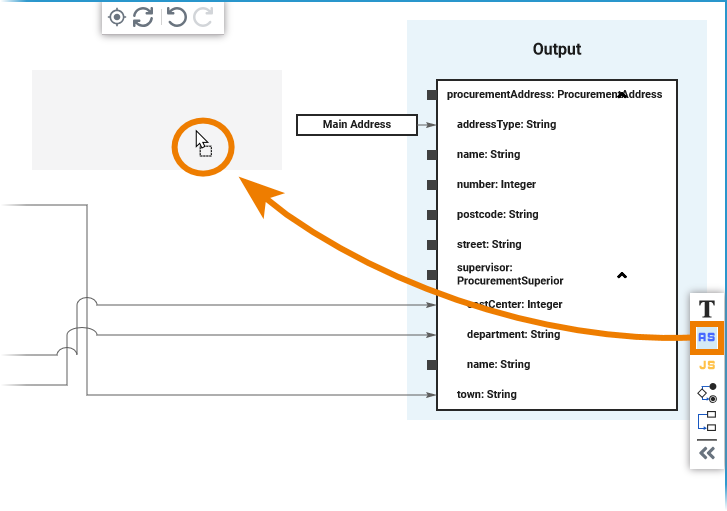Click the connector pin beside number: Integer

click(431, 185)
